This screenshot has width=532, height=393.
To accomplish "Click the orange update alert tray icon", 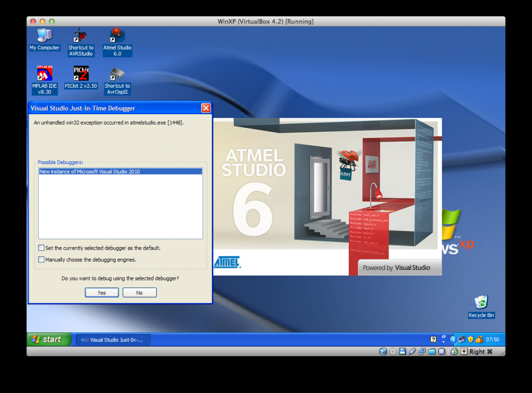I will [x=479, y=340].
